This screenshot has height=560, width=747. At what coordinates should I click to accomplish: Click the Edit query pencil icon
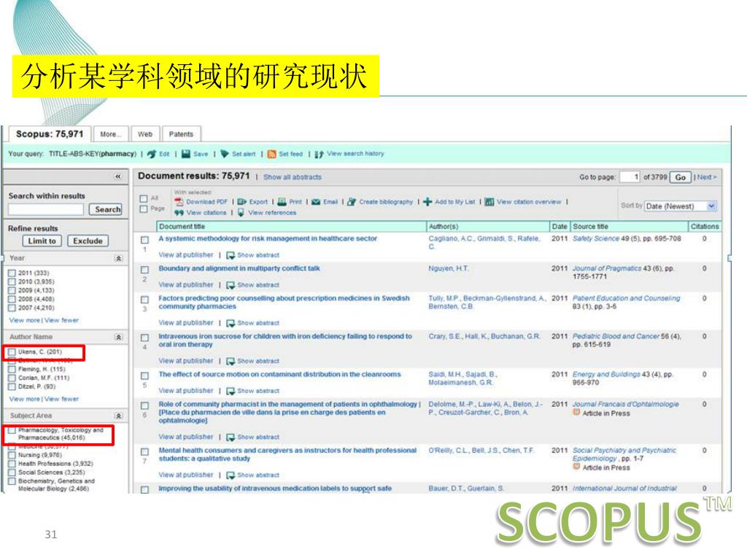point(152,154)
